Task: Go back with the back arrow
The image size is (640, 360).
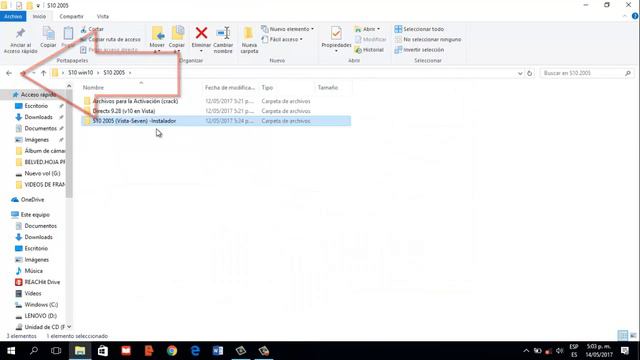Action: pyautogui.click(x=9, y=73)
